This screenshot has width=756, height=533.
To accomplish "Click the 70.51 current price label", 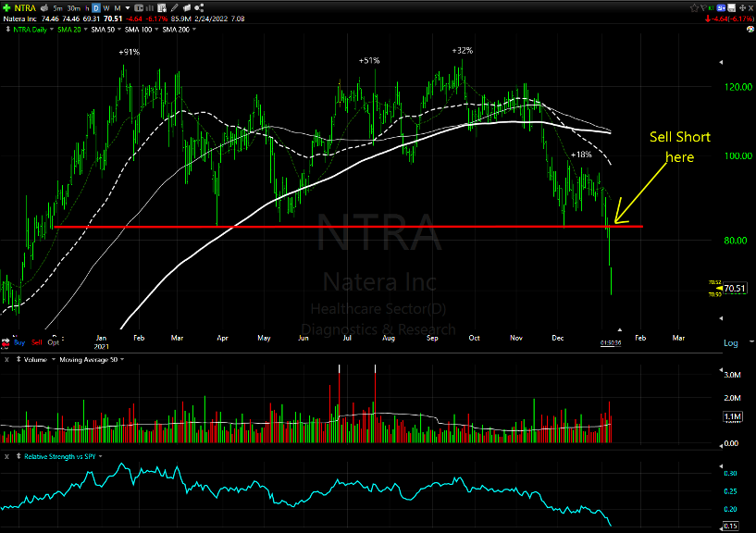I will 735,289.
